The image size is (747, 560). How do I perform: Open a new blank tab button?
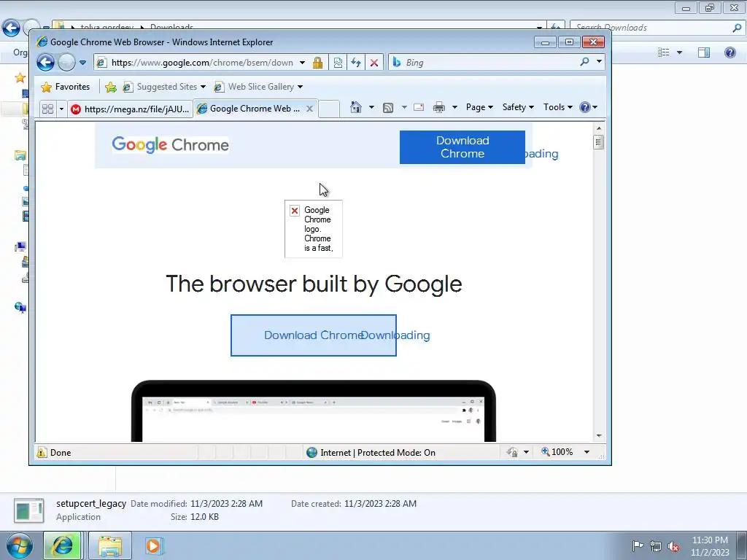click(329, 109)
